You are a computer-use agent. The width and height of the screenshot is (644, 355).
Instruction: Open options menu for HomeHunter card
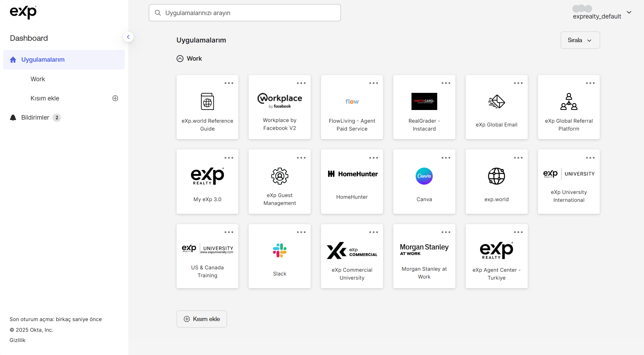point(373,158)
